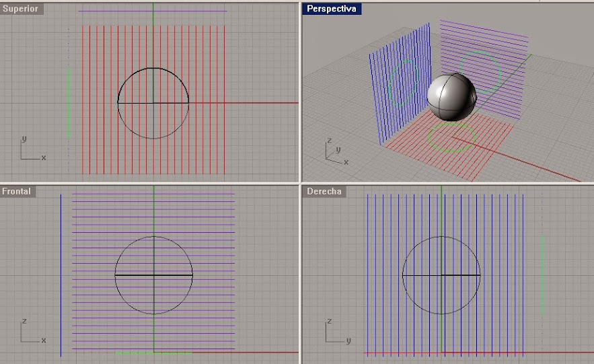Pick the blue vertical line left of purple lines in Frontal
This screenshot has width=594, height=364.
(x=61, y=275)
